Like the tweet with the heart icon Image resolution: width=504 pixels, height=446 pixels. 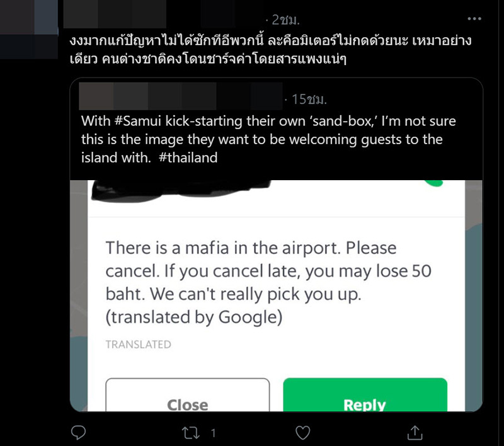tap(302, 433)
